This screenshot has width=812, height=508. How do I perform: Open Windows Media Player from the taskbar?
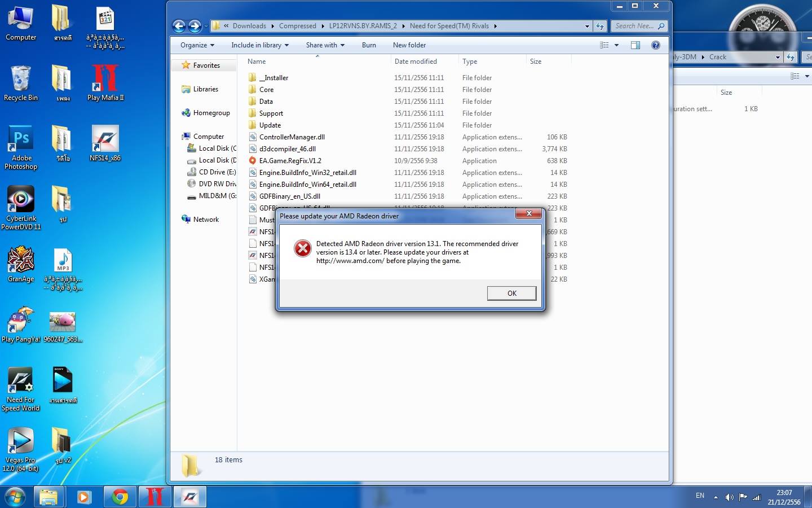pyautogui.click(x=84, y=497)
